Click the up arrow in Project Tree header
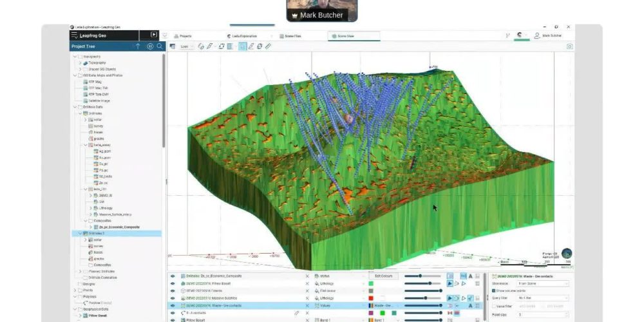The height and width of the screenshot is (322, 644). 138,46
